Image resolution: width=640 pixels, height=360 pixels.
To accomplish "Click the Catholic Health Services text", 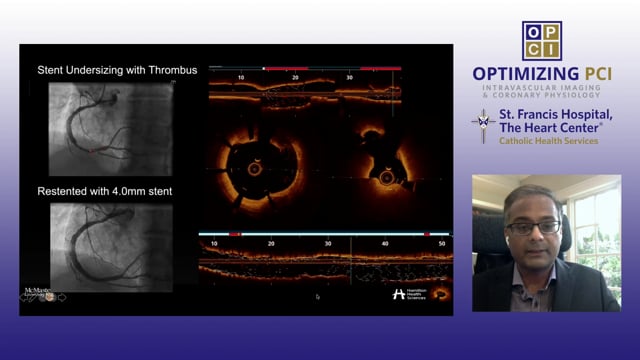I will click(549, 141).
